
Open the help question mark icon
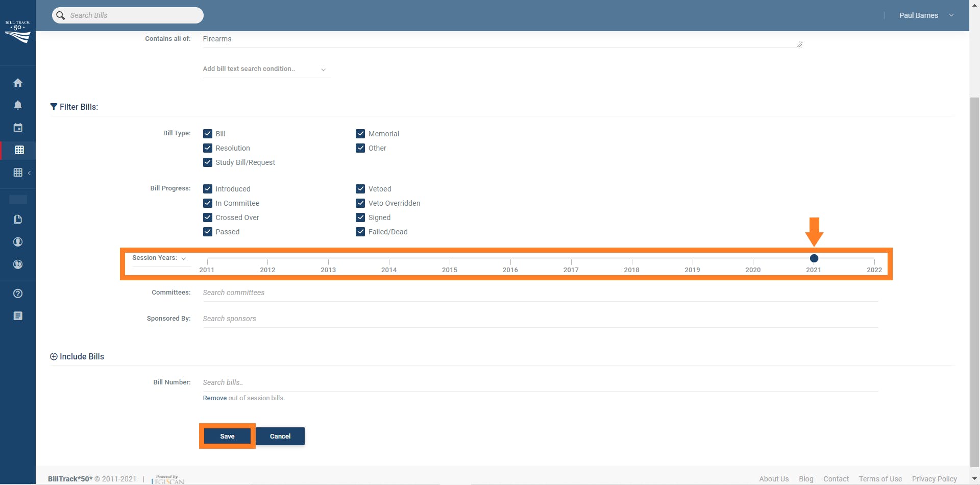click(x=18, y=294)
